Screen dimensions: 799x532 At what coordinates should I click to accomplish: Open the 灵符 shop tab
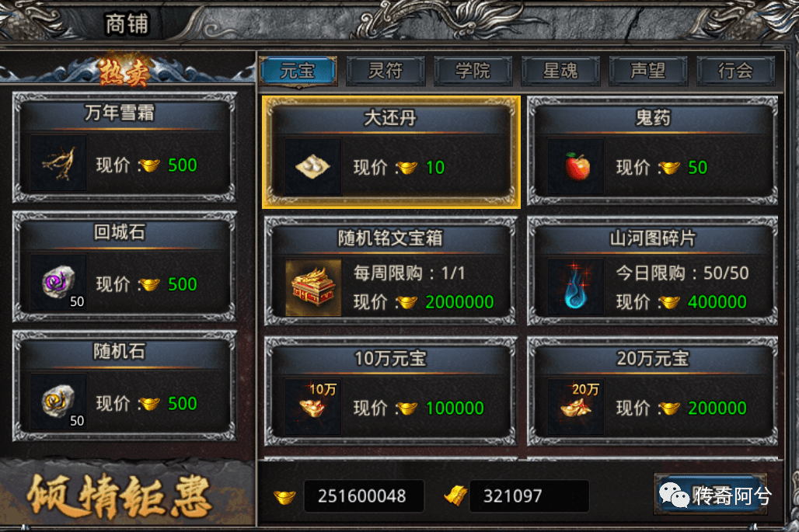[386, 71]
